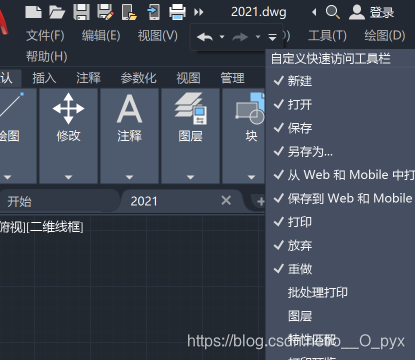Open the Undo history dropdown arrow
Image resolution: width=415 pixels, height=360 pixels.
click(x=222, y=37)
